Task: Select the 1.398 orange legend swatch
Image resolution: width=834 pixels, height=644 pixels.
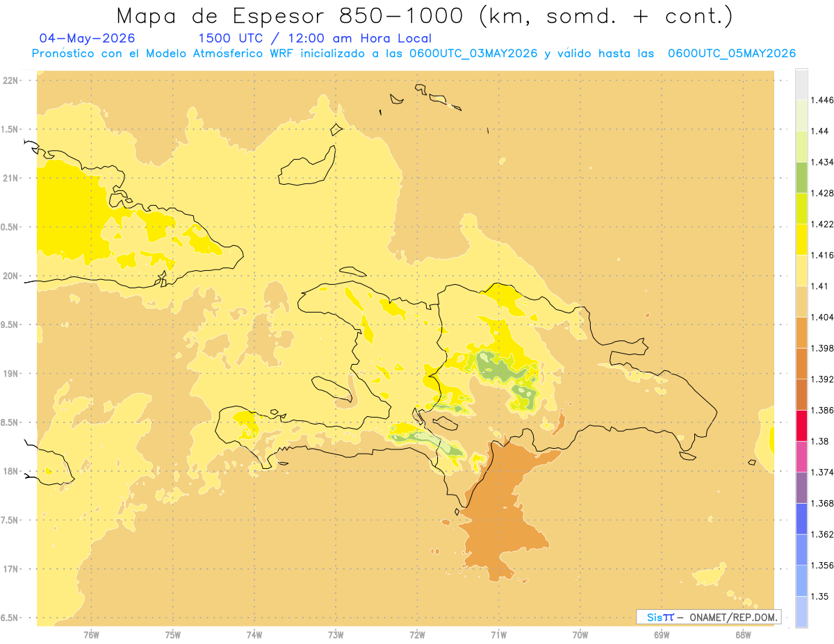Action: [x=801, y=332]
